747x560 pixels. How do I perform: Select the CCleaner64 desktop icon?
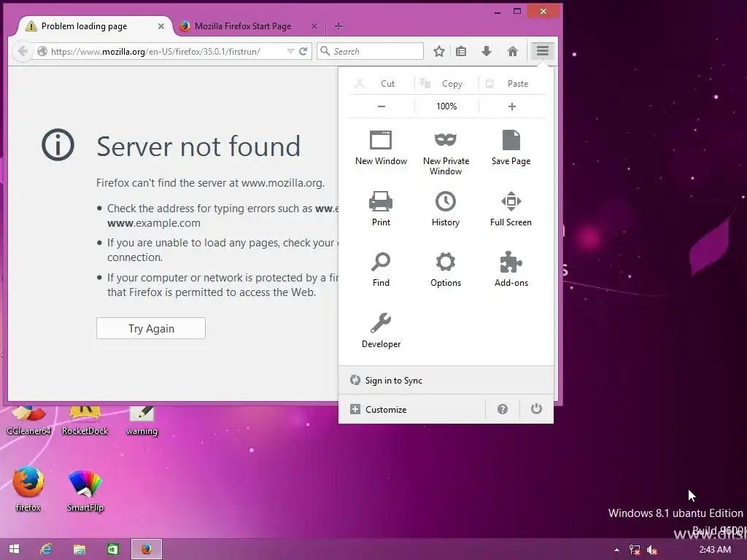click(x=28, y=421)
